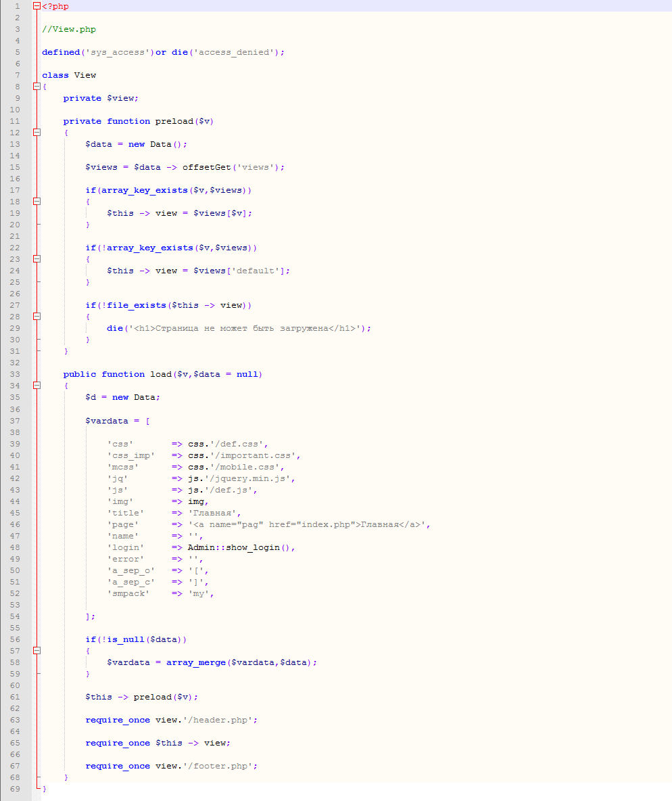672x801 pixels.
Task: Click require_once $this -> view on line 65
Action: 158,743
